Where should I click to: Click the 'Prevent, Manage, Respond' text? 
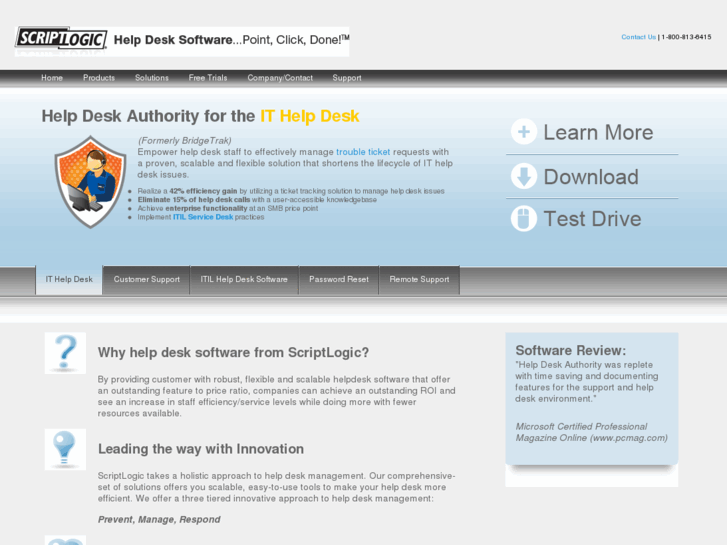pos(159,519)
